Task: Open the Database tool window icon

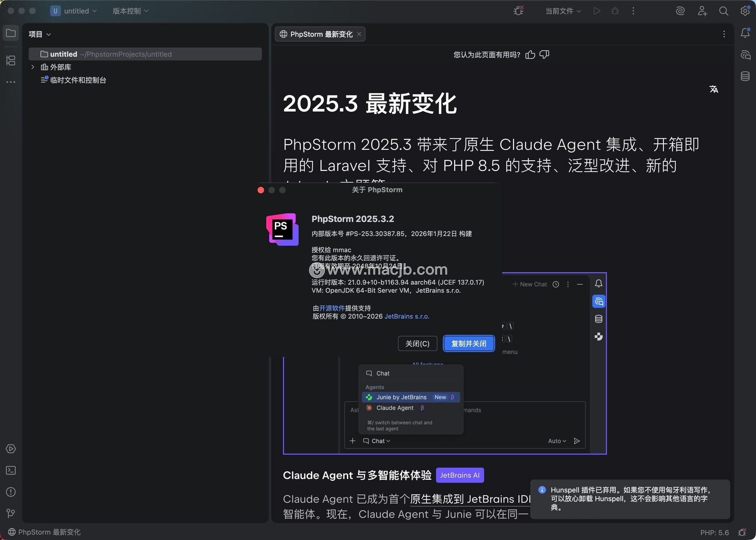Action: tap(745, 76)
